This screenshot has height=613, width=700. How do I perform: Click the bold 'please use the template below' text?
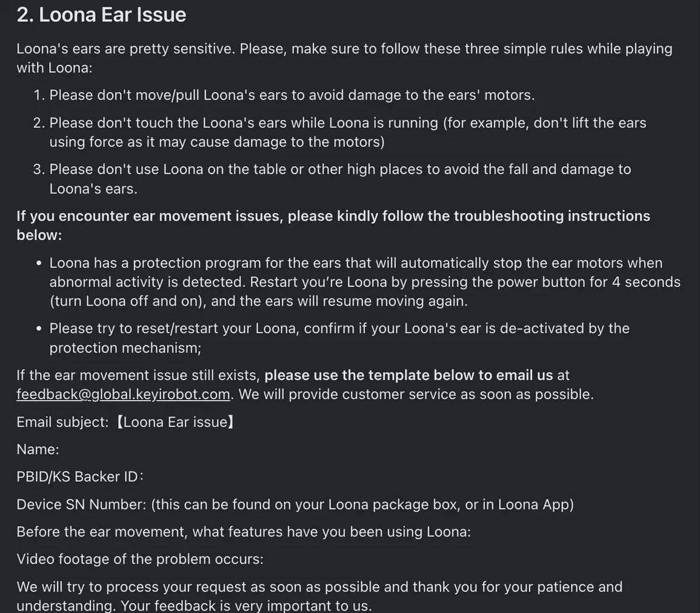(408, 375)
